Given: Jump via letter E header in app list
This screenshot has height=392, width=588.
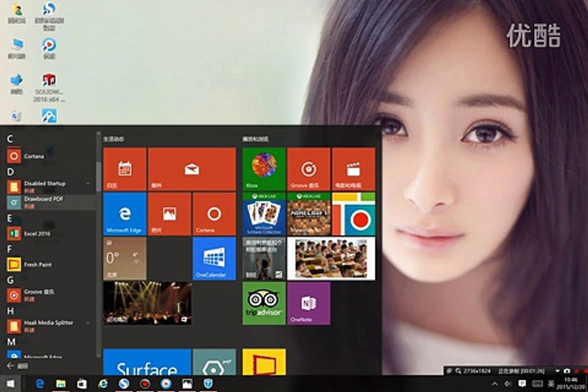Looking at the screenshot, I should click(x=9, y=218).
